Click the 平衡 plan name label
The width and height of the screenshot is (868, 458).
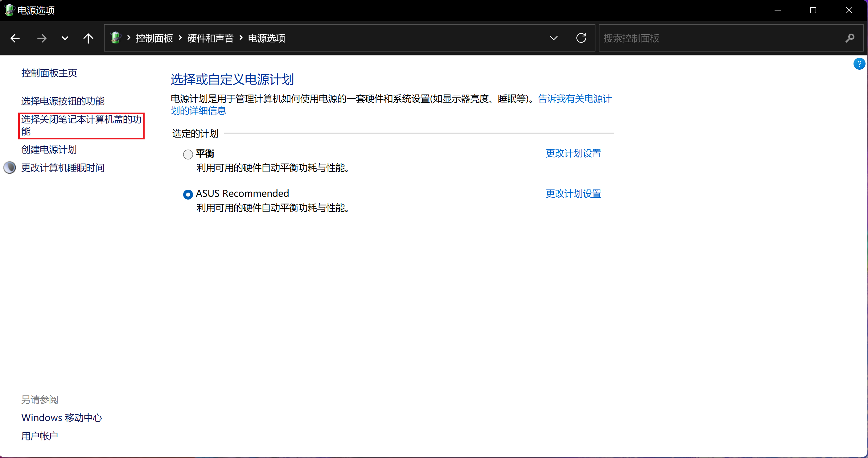[205, 154]
